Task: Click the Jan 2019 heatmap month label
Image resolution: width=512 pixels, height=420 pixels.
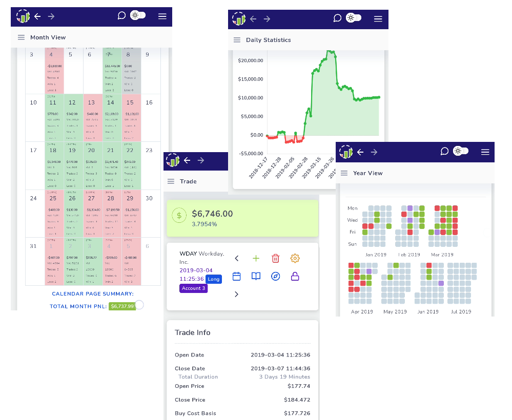Action: point(376,255)
